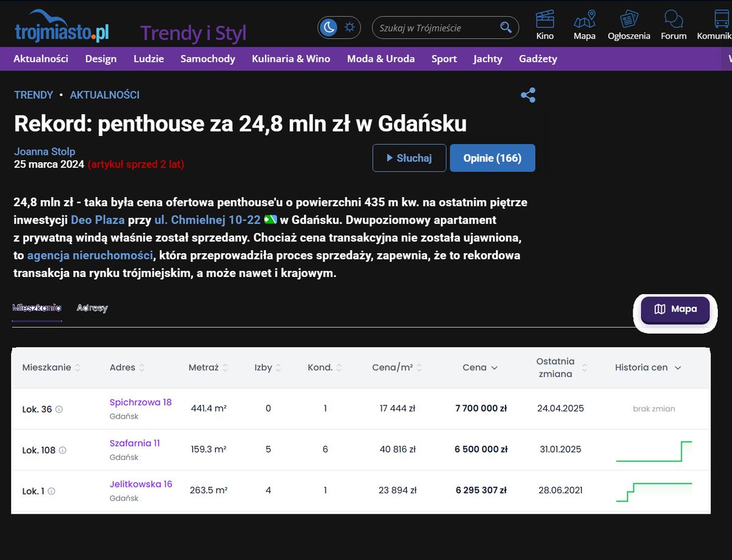Open the Szafarnia 11 address link
This screenshot has width=732, height=560.
coord(135,443)
